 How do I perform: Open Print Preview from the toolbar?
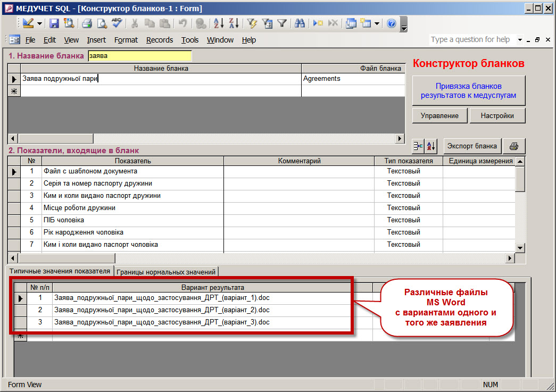101,23
